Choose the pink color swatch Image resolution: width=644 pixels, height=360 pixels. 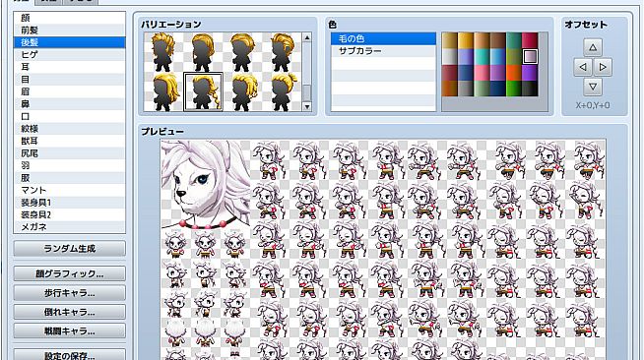pyautogui.click(x=482, y=73)
